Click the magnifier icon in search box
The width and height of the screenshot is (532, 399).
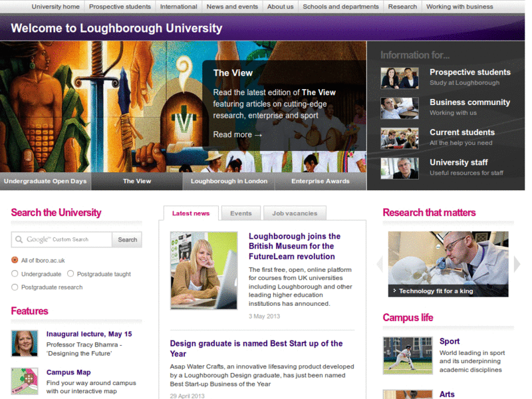(x=19, y=239)
